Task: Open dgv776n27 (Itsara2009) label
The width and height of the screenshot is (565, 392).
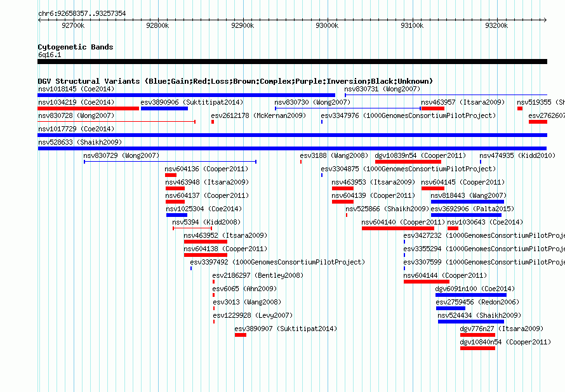Action: click(502, 329)
